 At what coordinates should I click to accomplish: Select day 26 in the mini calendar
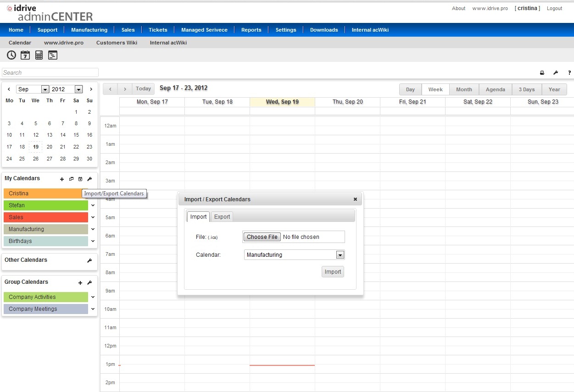click(x=36, y=159)
